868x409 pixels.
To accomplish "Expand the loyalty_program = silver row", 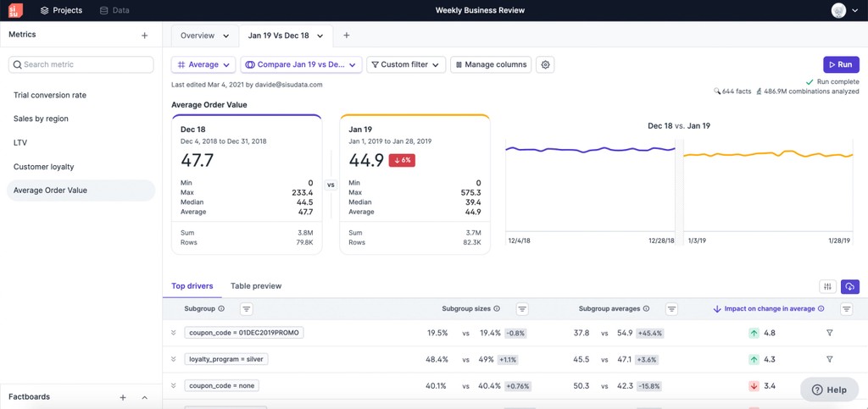I will [x=174, y=359].
